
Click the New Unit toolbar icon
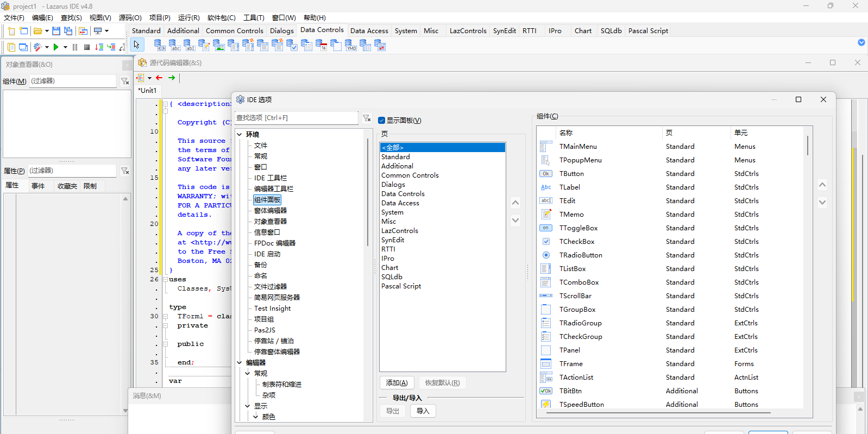[11, 31]
